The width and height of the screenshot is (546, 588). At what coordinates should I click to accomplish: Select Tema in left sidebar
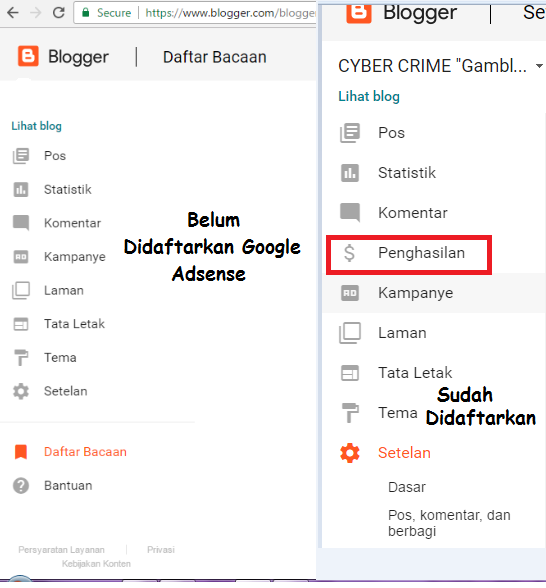pos(60,357)
